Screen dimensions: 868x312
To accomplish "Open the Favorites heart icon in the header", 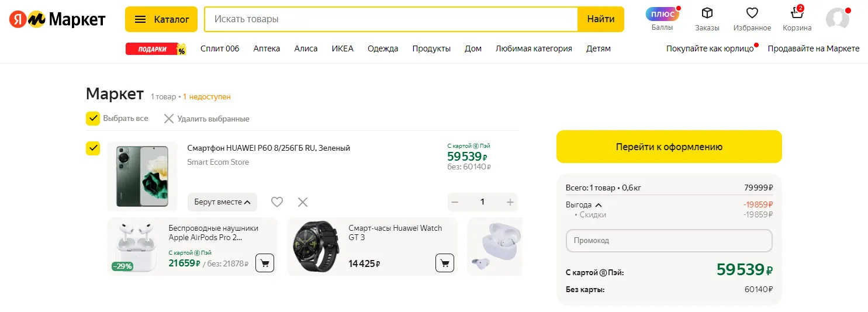I will [752, 14].
